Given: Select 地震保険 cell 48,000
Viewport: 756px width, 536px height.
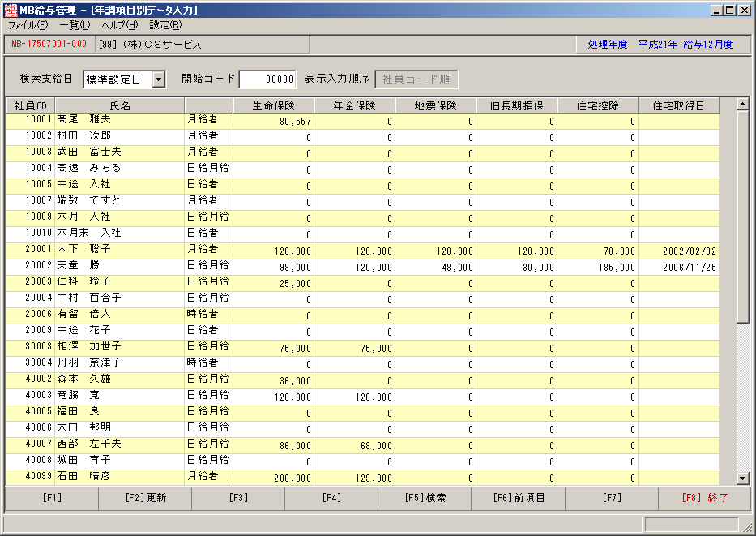Looking at the screenshot, I should point(435,268).
